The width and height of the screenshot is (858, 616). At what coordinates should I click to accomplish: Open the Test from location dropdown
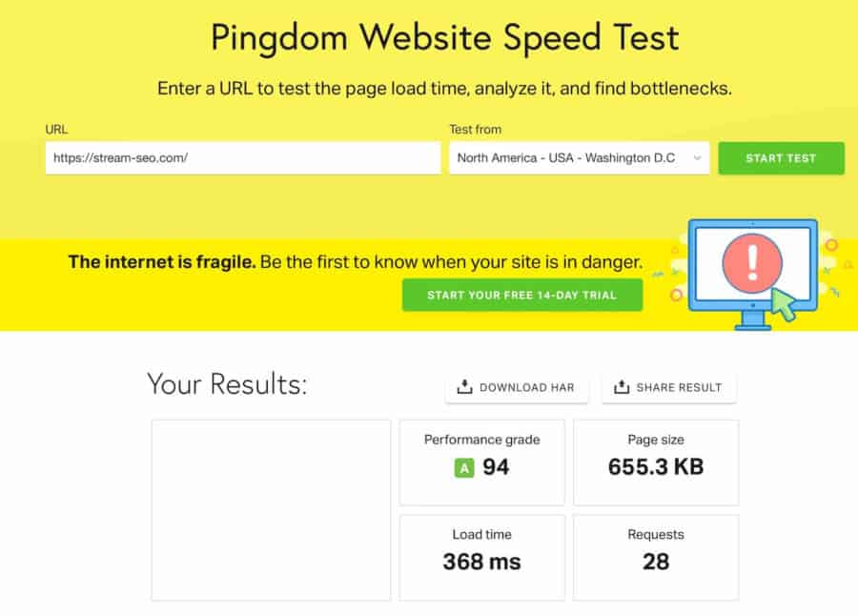pos(579,158)
